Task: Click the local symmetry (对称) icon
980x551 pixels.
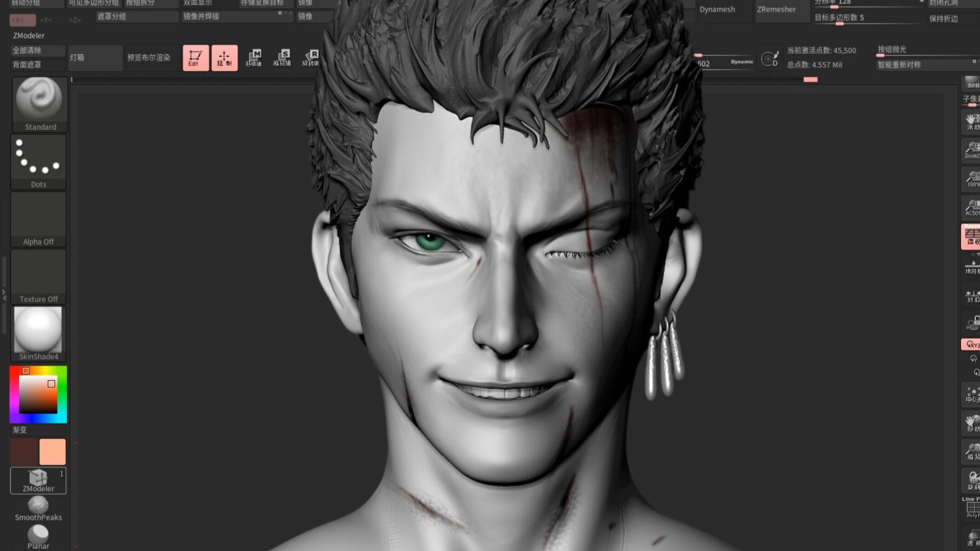Action: click(x=972, y=296)
